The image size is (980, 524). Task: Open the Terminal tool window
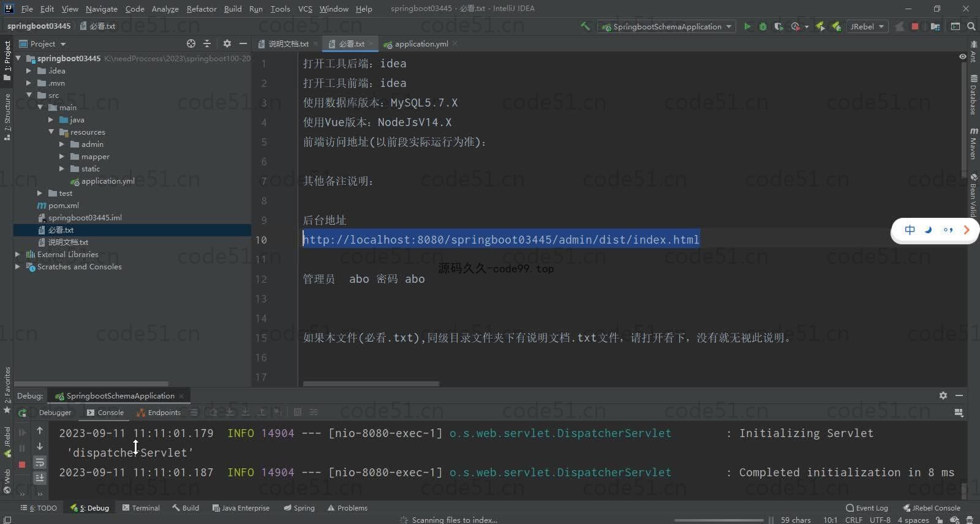(x=141, y=507)
